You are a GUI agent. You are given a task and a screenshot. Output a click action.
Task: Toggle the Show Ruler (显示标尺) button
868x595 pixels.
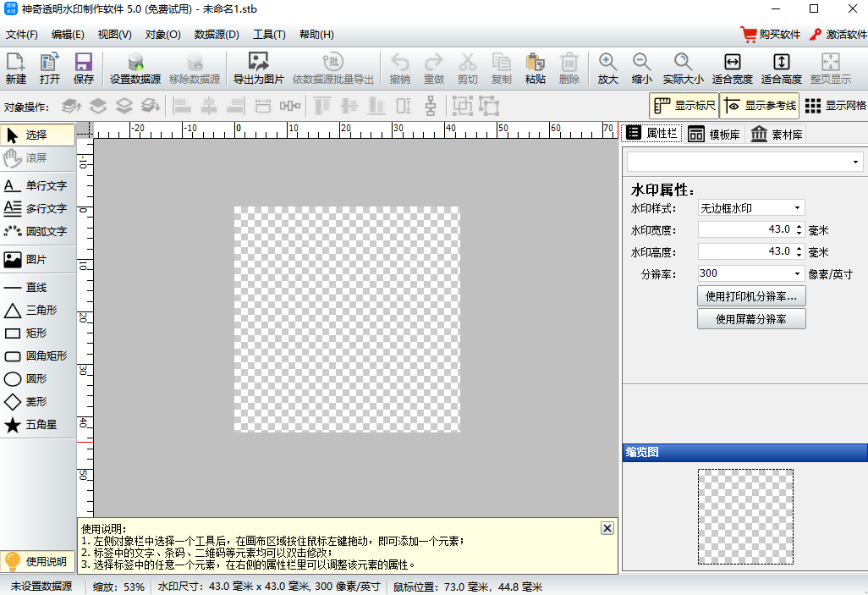point(684,106)
